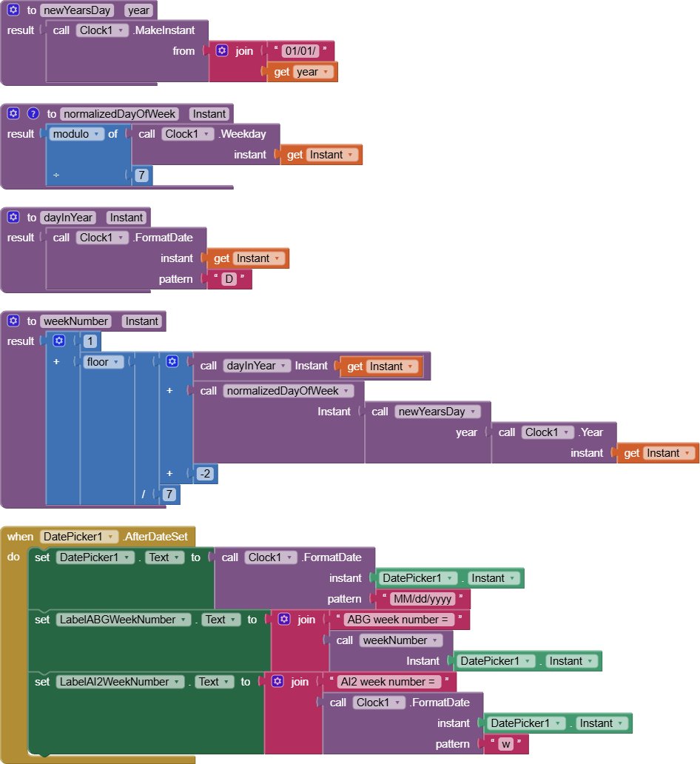Click the 01/01/ text string field
The image size is (700, 764).
pos(300,50)
